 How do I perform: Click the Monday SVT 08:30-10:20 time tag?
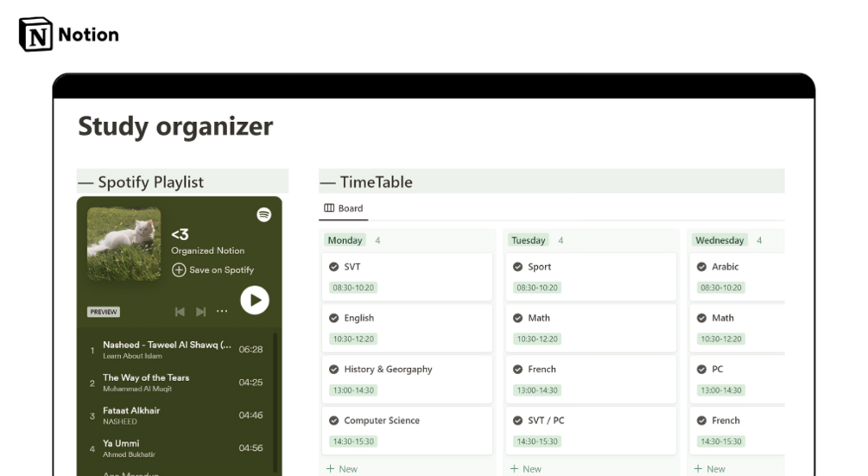point(353,288)
